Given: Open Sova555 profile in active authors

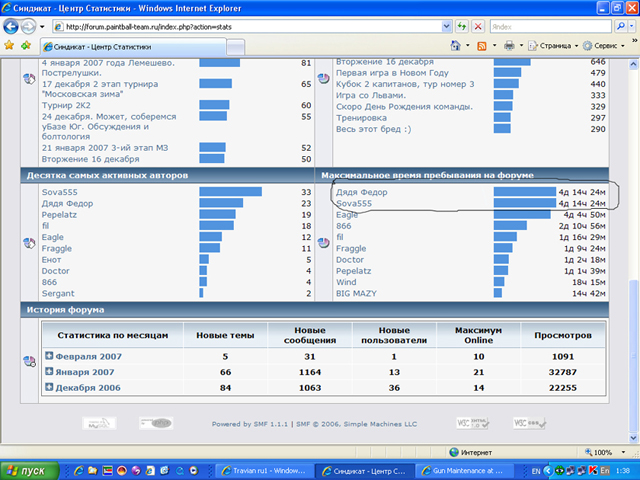Looking at the screenshot, I should click(x=58, y=191).
